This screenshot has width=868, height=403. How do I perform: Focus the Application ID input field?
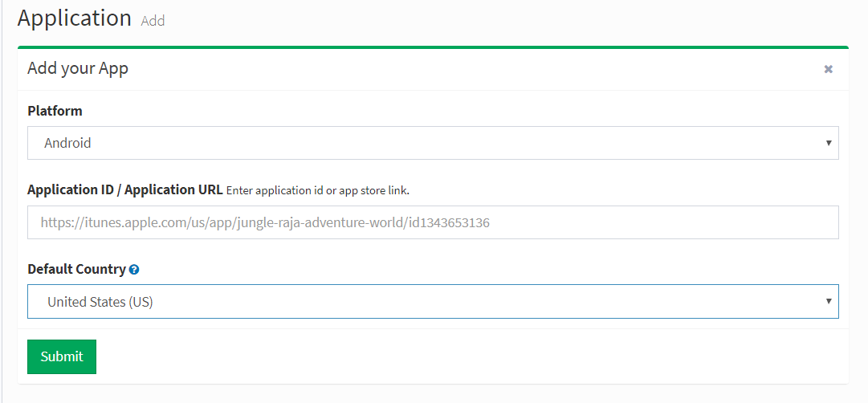433,222
